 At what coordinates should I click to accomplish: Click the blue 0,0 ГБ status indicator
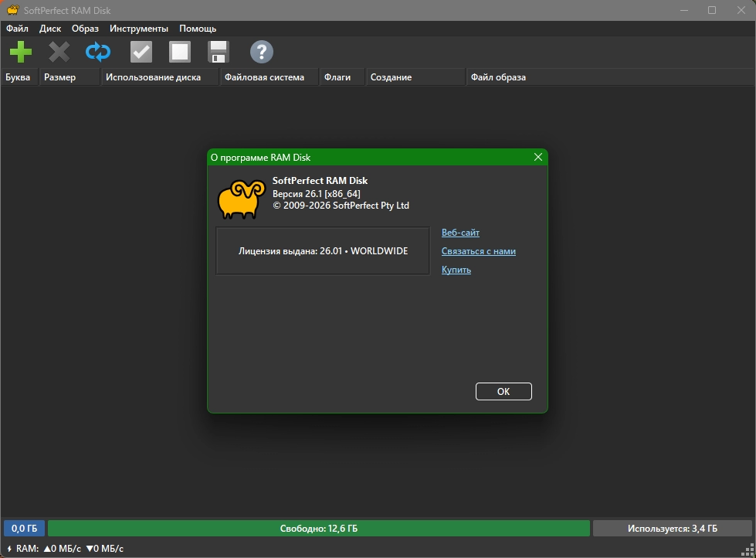pyautogui.click(x=24, y=529)
